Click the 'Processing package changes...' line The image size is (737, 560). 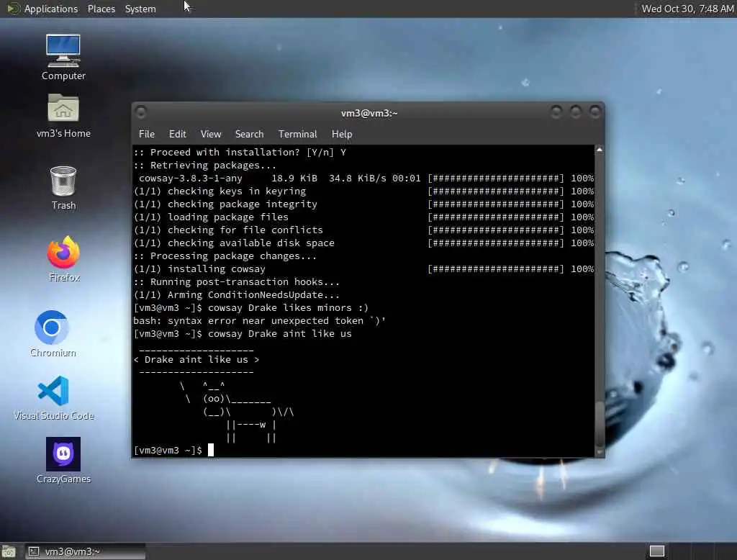click(225, 256)
